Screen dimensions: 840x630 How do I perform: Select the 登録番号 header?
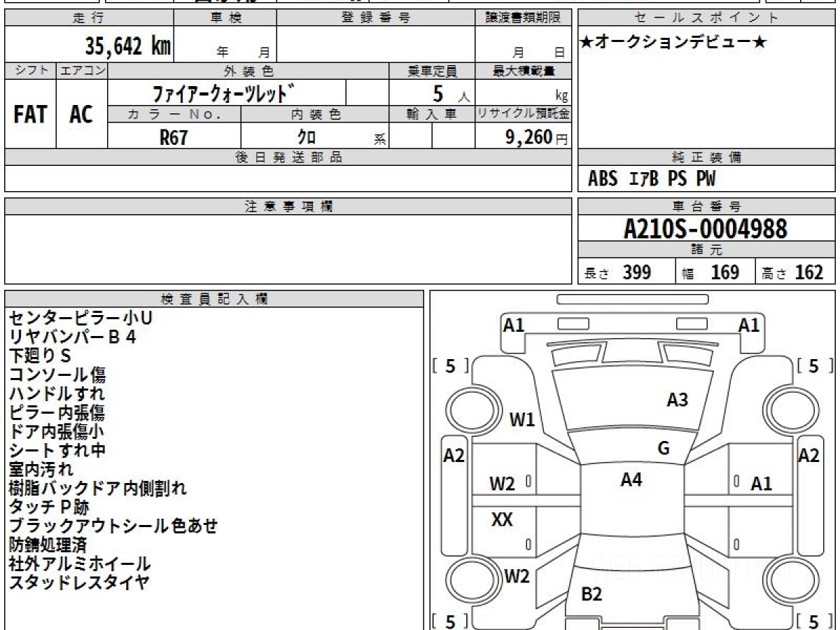[x=376, y=18]
